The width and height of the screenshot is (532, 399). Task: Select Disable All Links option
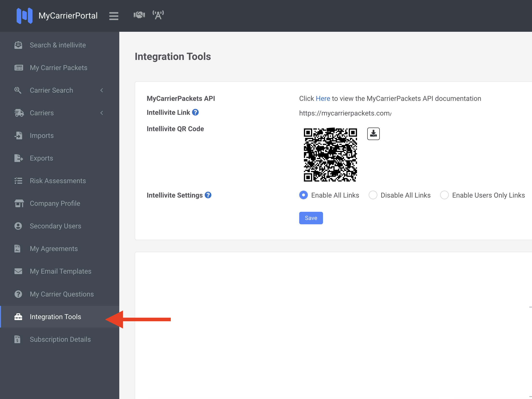[x=373, y=194]
